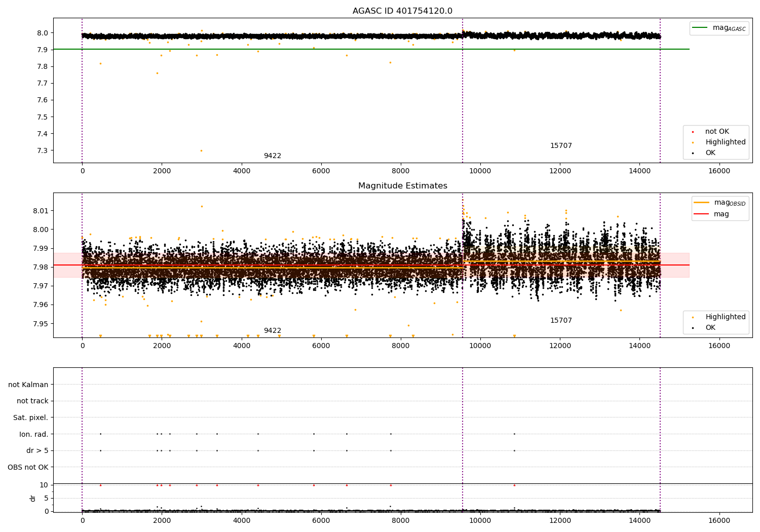Click the 'dr' y-axis label
Screen dimensions: 760x532
click(x=33, y=498)
